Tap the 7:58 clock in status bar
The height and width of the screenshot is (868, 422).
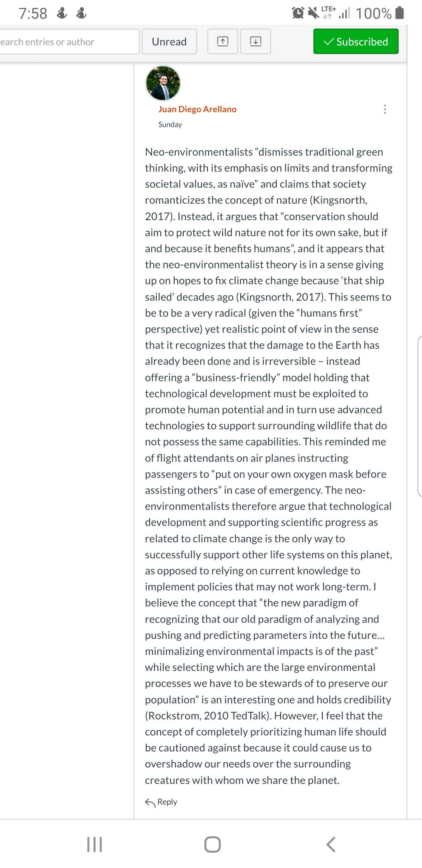[x=33, y=14]
